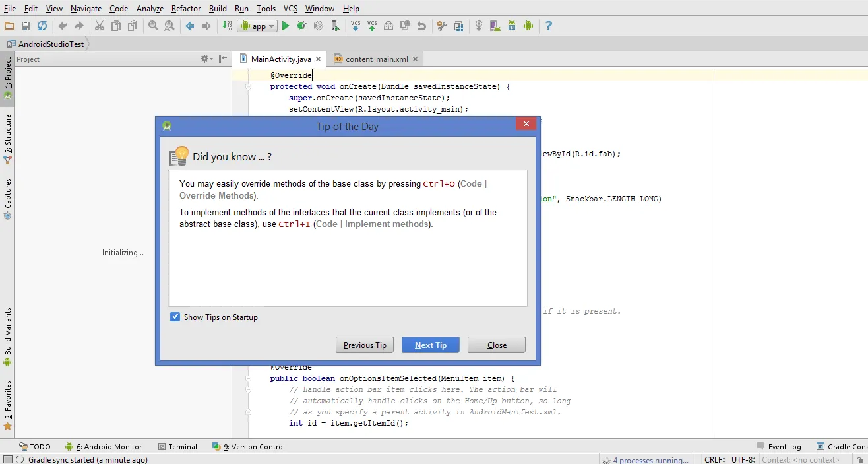Image resolution: width=868 pixels, height=464 pixels.
Task: Open the Android Device Monitor icon
Action: click(528, 26)
